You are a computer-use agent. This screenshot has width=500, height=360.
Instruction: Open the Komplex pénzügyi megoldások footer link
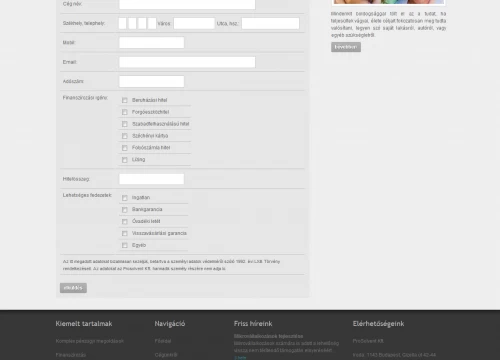(90, 341)
